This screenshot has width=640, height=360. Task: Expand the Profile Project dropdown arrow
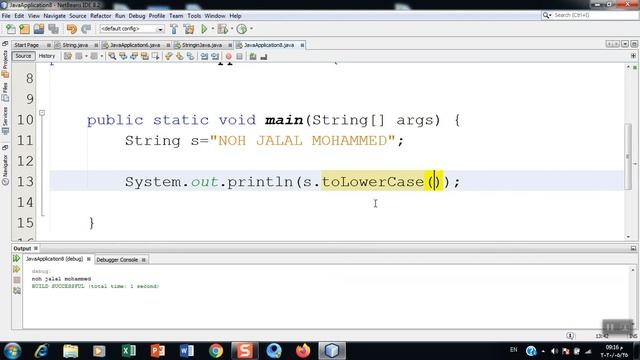pos(251,29)
